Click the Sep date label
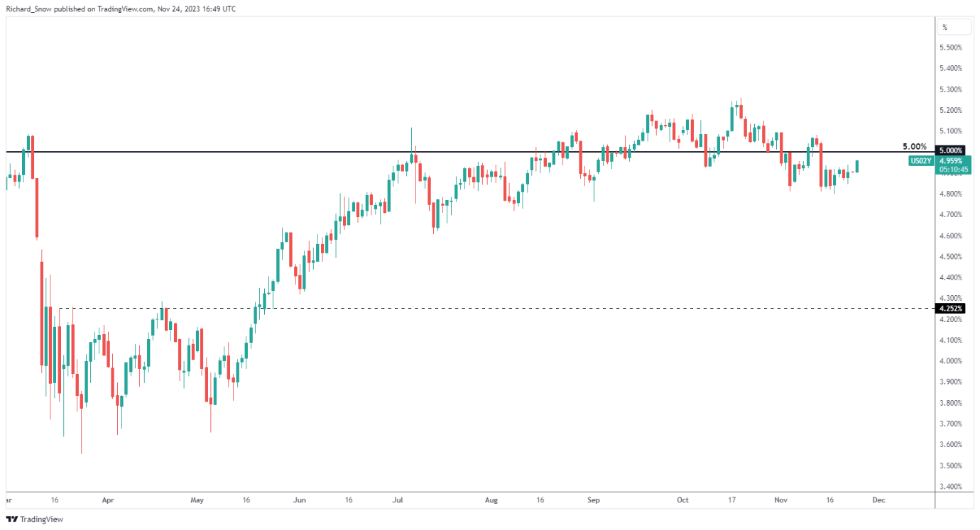 (x=594, y=499)
